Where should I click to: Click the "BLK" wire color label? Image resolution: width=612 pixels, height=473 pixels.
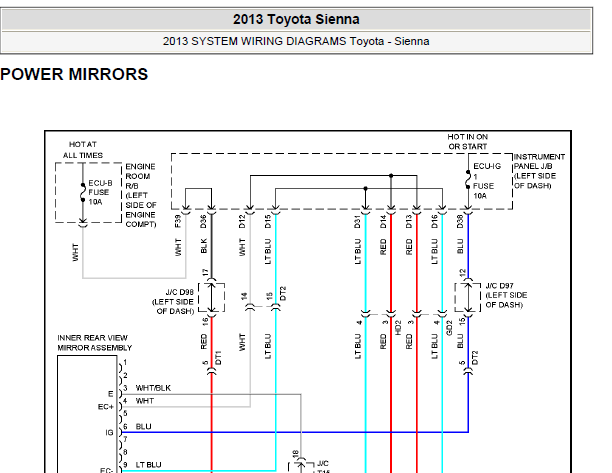coord(204,246)
